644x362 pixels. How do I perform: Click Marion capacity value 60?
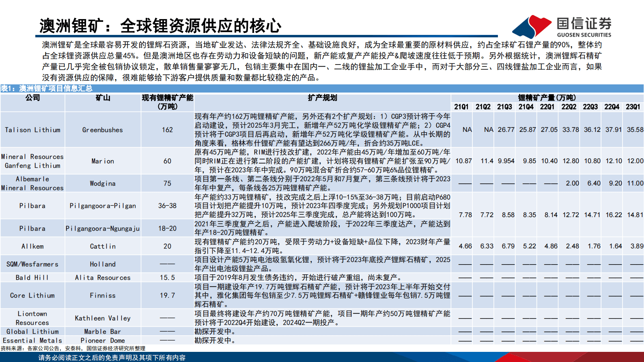(x=167, y=161)
